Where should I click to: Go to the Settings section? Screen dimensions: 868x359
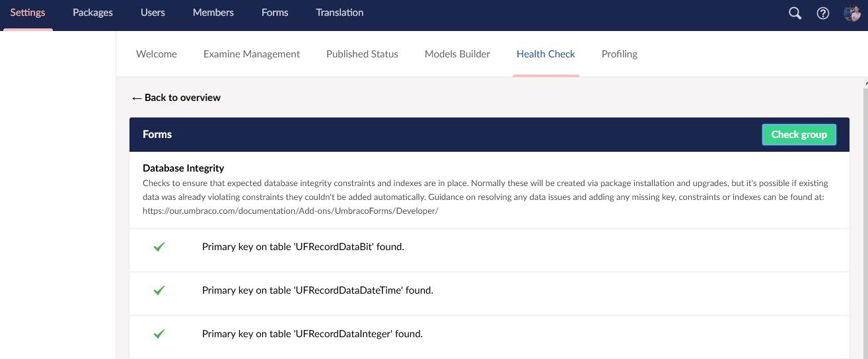28,13
